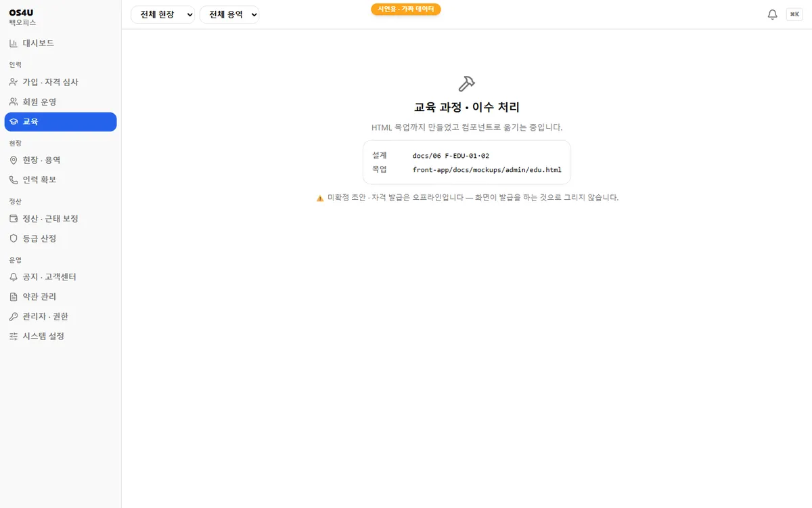
Task: Click the hammer icon above the page title
Action: [467, 83]
